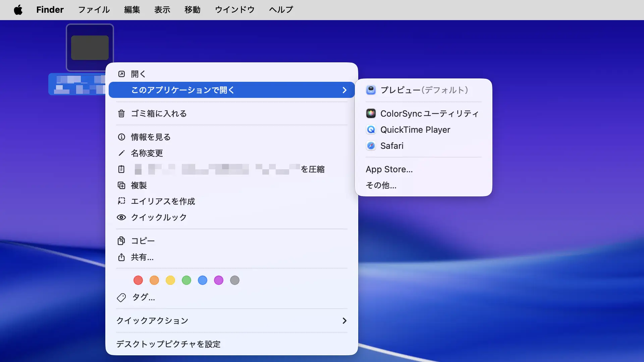Click App Store... in the submenu

coord(389,169)
